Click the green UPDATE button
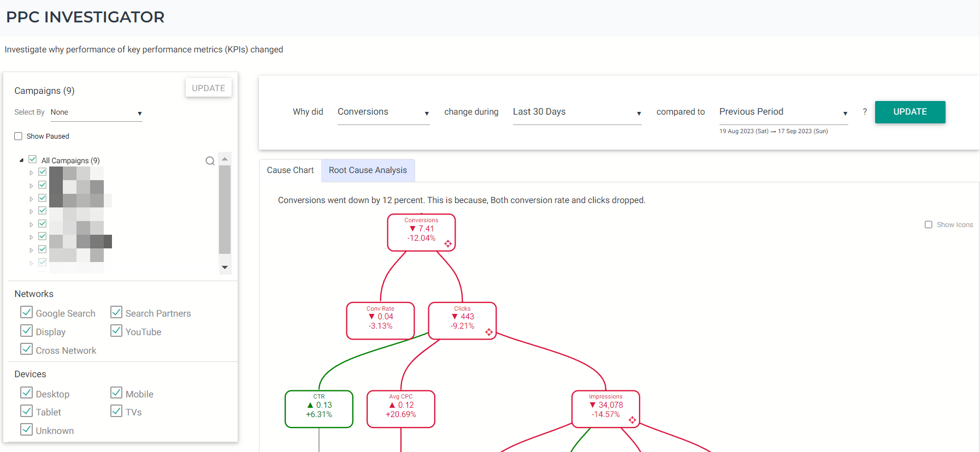The height and width of the screenshot is (452, 980). pyautogui.click(x=910, y=112)
